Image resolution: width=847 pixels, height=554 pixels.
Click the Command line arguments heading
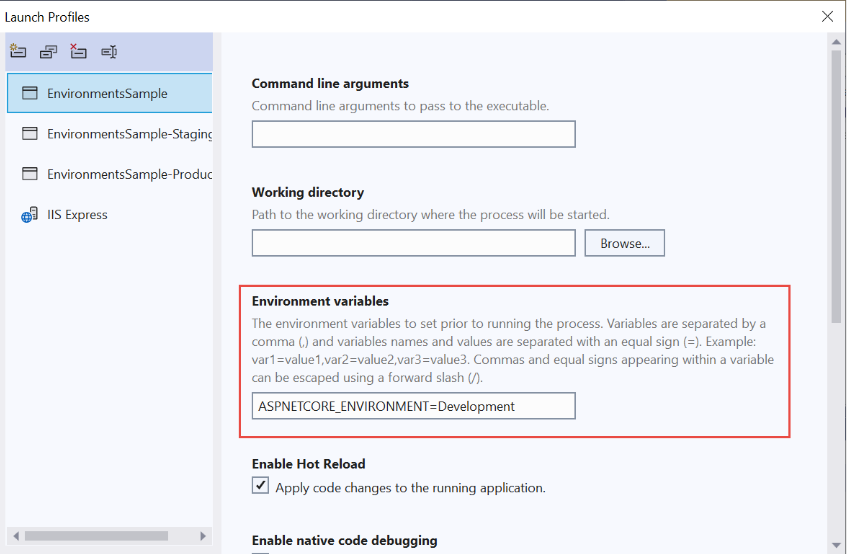pos(330,84)
